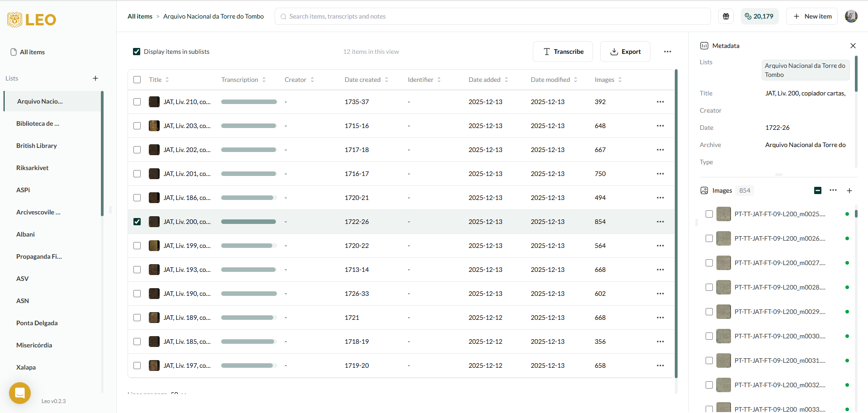The image size is (868, 413).
Task: Open row options for JAT, Liv. 210
Action: [x=660, y=102]
